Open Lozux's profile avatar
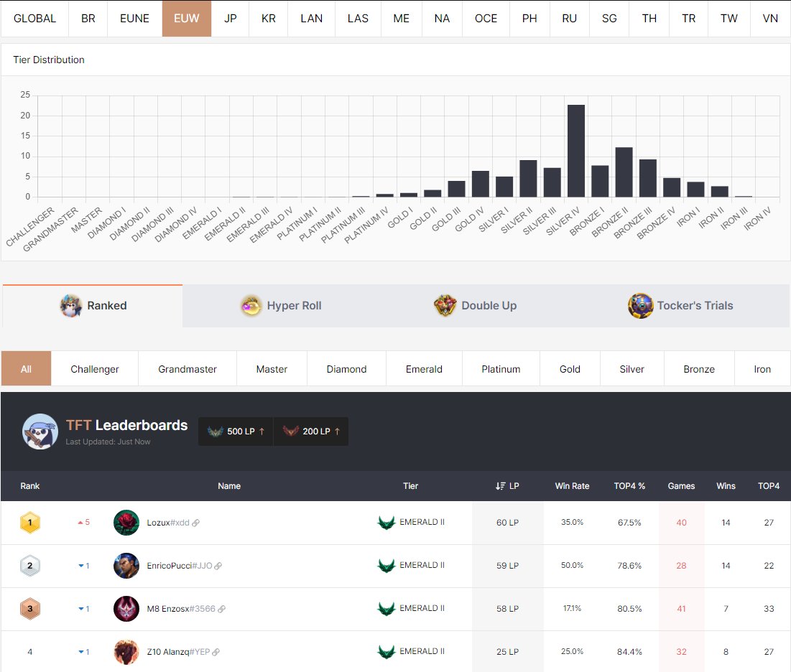The height and width of the screenshot is (672, 791). [126, 522]
